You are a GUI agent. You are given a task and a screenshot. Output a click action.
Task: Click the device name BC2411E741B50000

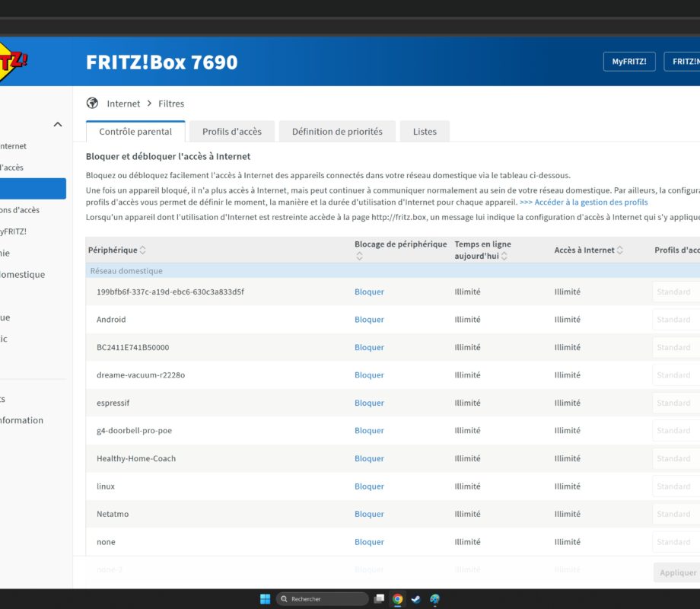133,347
